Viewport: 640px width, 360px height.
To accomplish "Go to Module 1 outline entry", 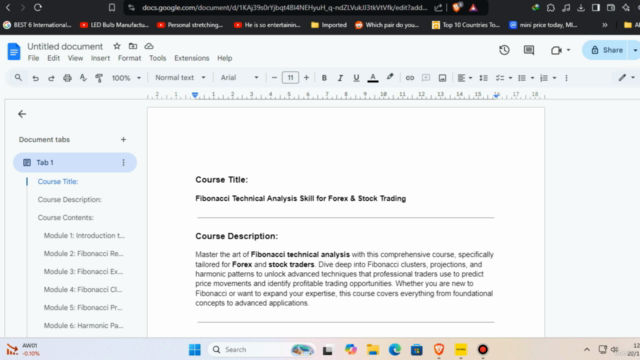I will [x=84, y=236].
